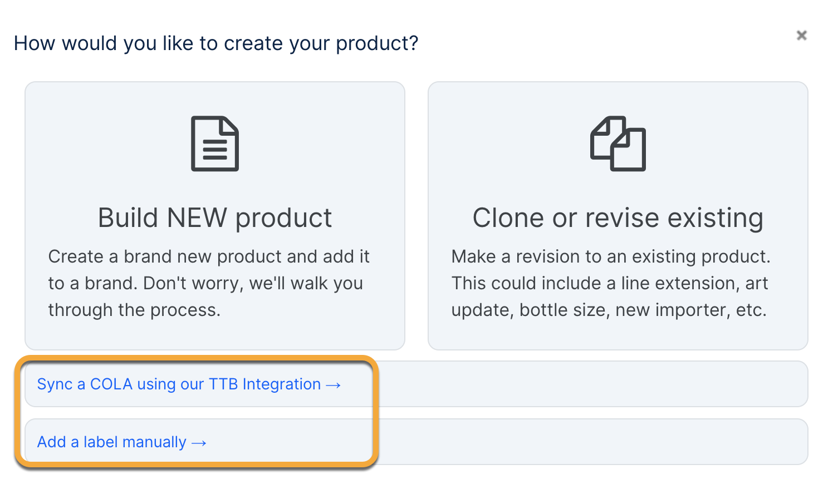Click arrow after Sync a COLA link
Screen dimensions: 833x504
coord(334,385)
